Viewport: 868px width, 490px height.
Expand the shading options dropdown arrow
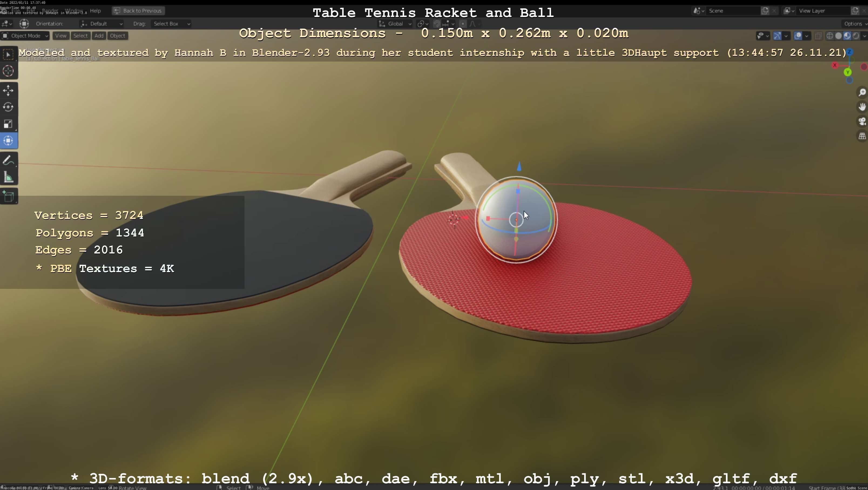(x=864, y=36)
